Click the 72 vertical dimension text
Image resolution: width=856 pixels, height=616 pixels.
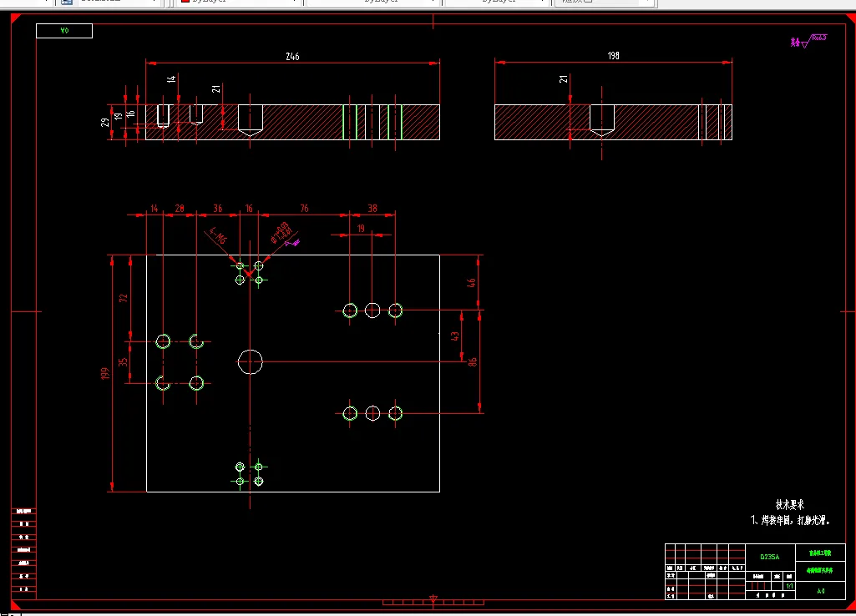click(x=124, y=298)
